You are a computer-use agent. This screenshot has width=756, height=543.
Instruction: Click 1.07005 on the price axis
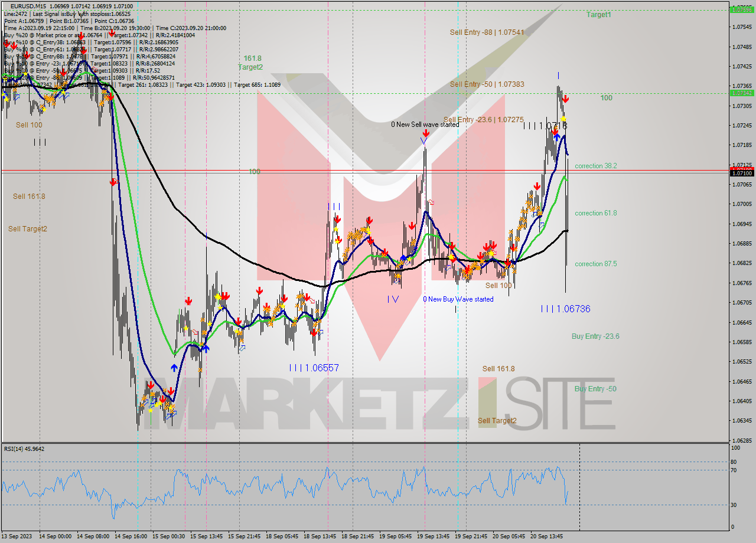(742, 204)
